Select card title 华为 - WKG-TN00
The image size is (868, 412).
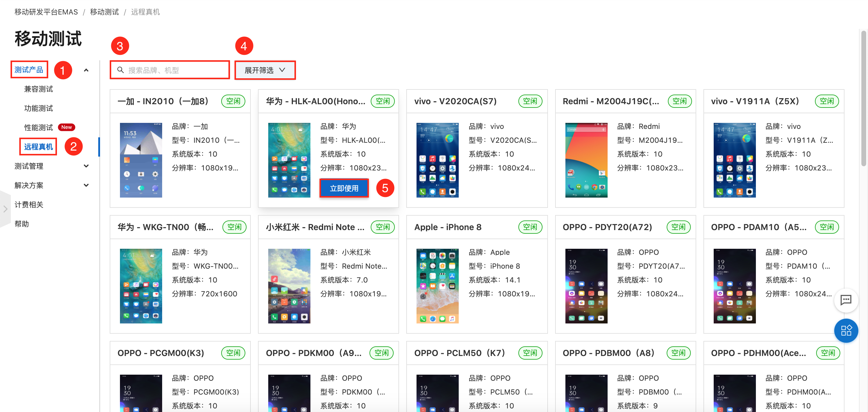165,227
